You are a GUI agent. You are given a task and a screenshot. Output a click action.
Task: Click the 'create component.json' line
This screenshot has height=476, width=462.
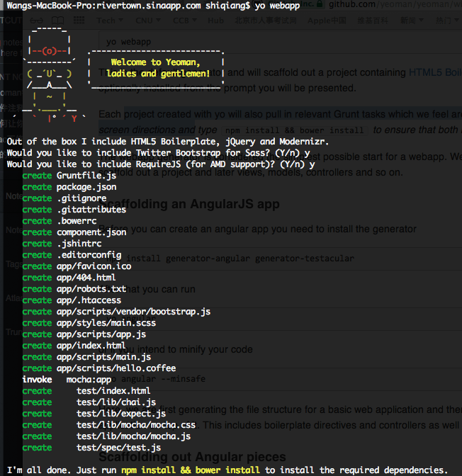point(74,232)
